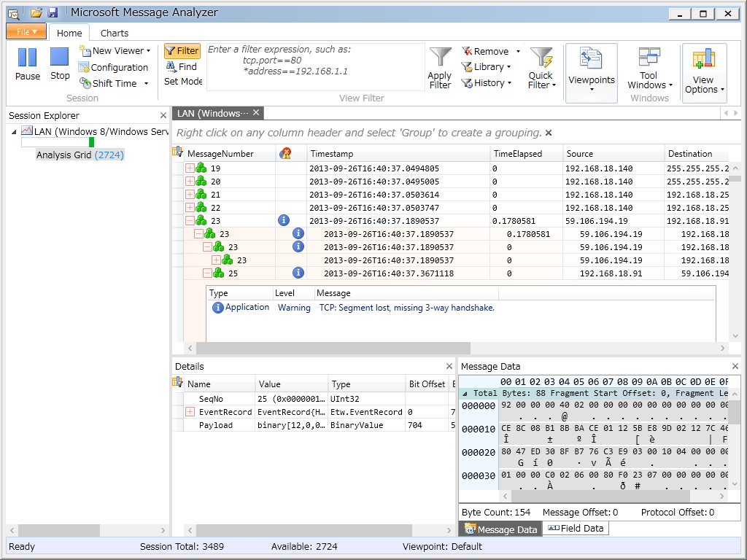747x560 pixels.
Task: Switch to Field Data tab
Action: click(576, 528)
